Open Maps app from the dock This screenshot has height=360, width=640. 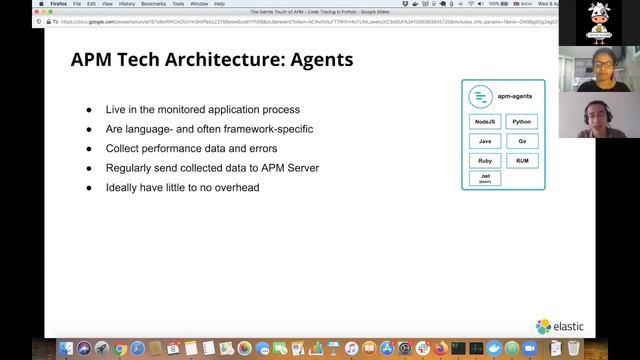click(227, 349)
